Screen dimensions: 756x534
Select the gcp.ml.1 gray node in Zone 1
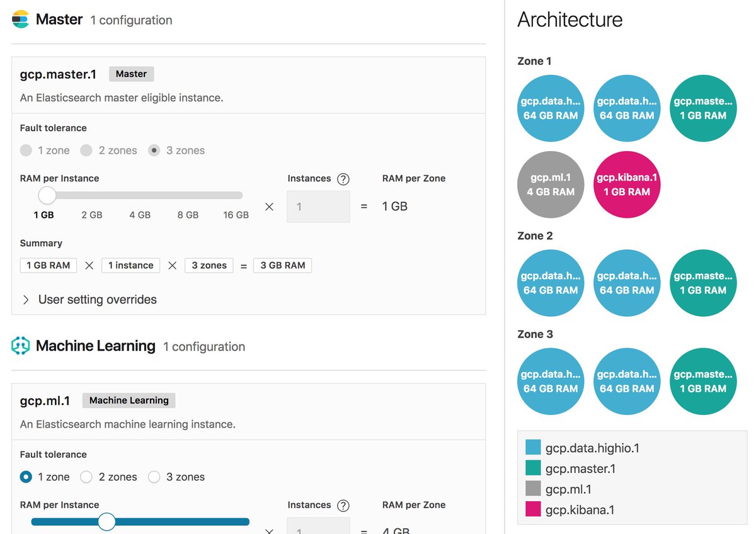click(551, 185)
